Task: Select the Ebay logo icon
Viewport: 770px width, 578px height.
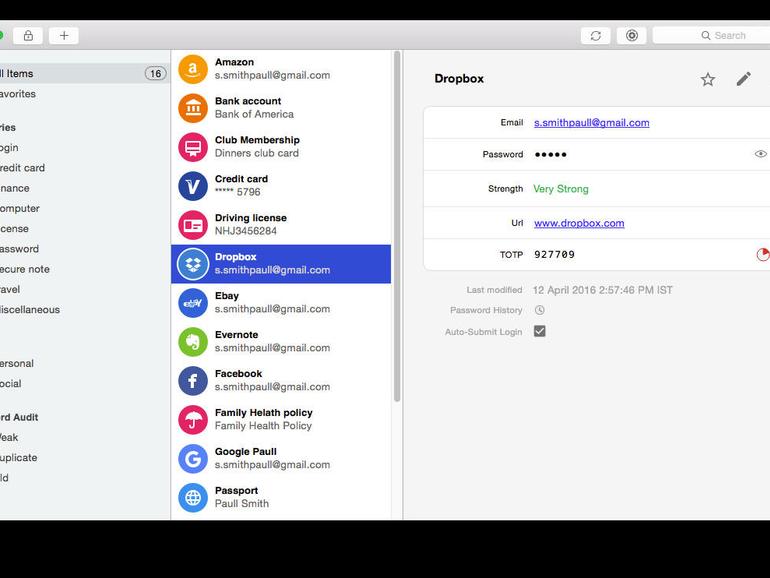Action: pyautogui.click(x=193, y=303)
